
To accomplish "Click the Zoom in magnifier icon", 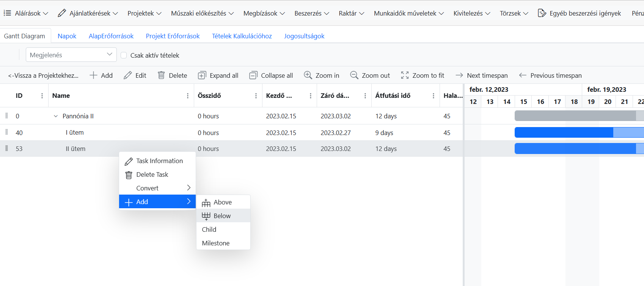I will (308, 75).
